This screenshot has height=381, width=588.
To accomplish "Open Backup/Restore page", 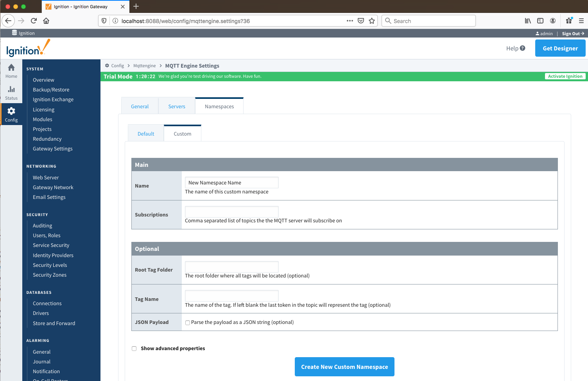I will (x=51, y=89).
